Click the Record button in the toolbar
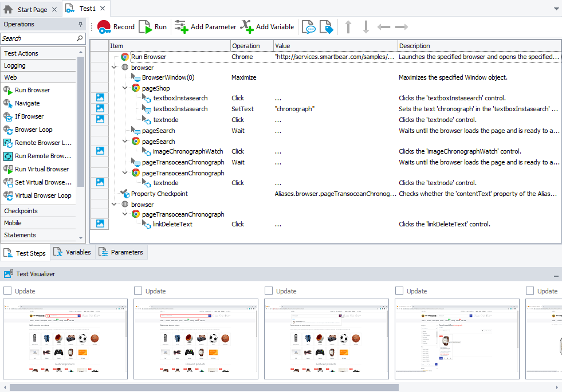This screenshot has width=562, height=392. (116, 27)
